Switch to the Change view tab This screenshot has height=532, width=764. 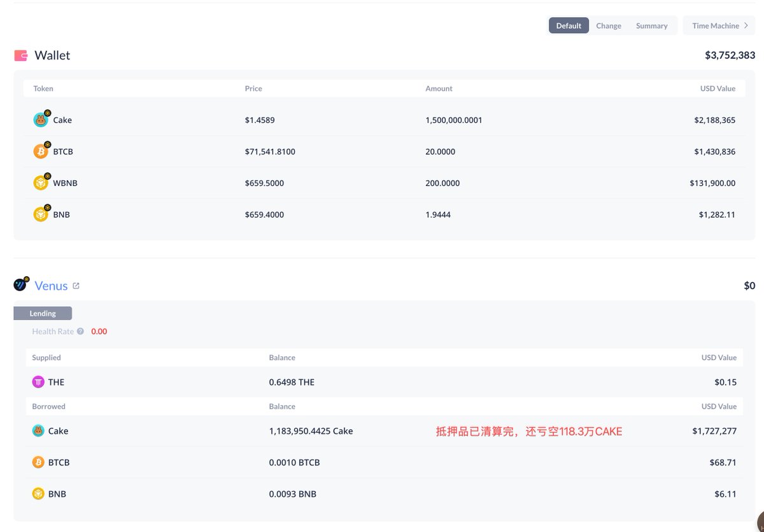(609, 25)
